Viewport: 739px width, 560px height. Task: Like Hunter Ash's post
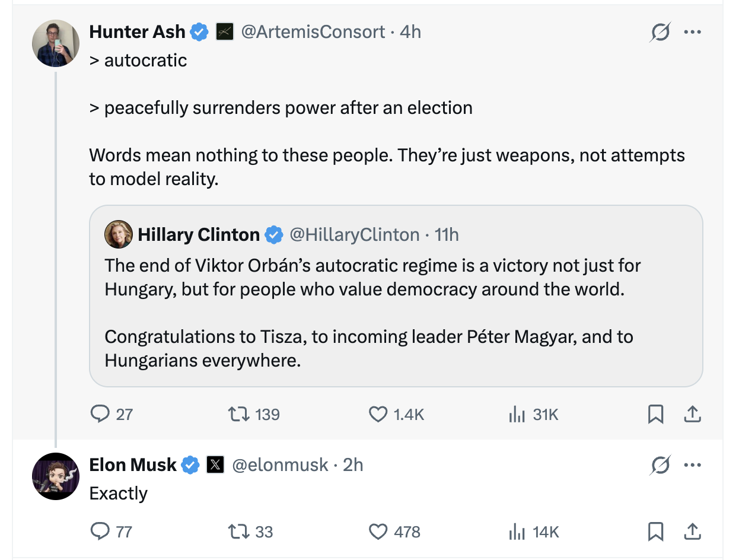click(378, 413)
